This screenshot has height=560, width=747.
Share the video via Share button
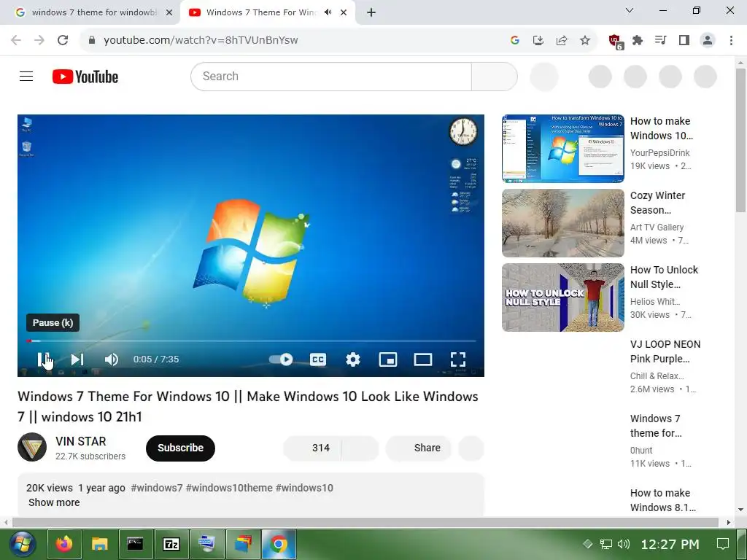click(418, 448)
